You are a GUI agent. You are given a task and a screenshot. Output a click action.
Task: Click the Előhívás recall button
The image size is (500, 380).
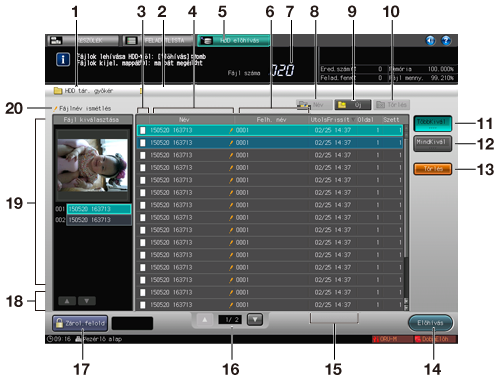point(430,323)
